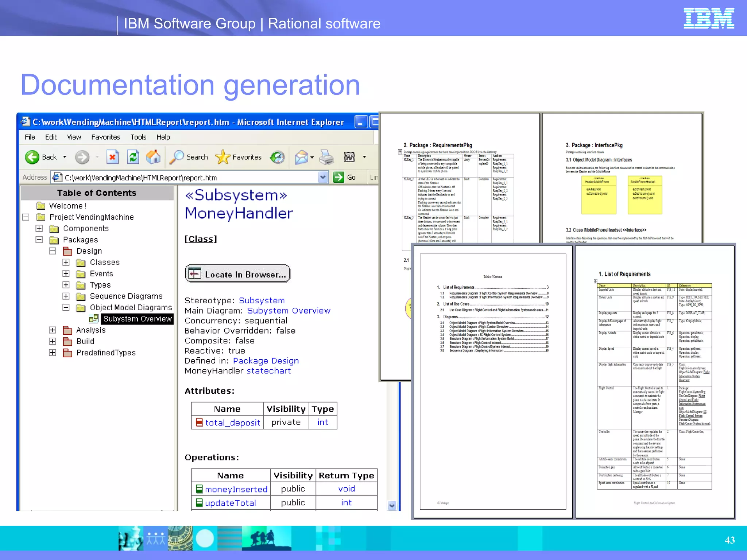Open the Back button history dropdown
This screenshot has height=560, width=747.
pyautogui.click(x=65, y=157)
